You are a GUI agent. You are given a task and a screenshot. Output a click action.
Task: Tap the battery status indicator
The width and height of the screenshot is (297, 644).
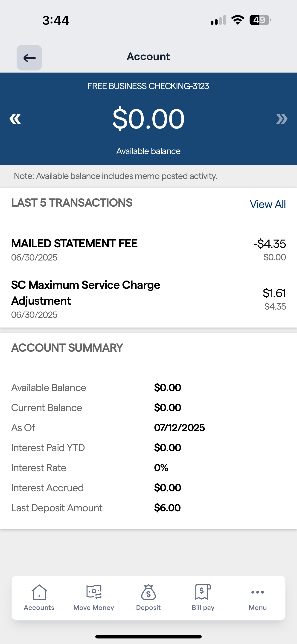(x=260, y=20)
